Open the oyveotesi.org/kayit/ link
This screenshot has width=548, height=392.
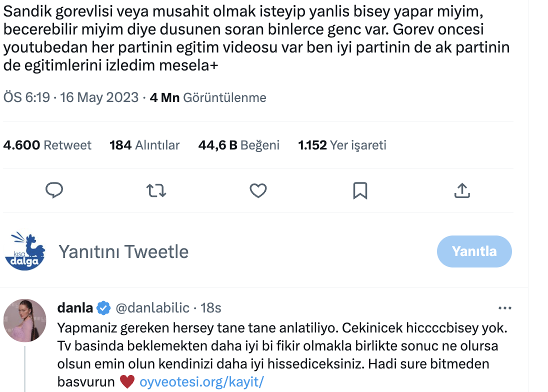(x=201, y=382)
